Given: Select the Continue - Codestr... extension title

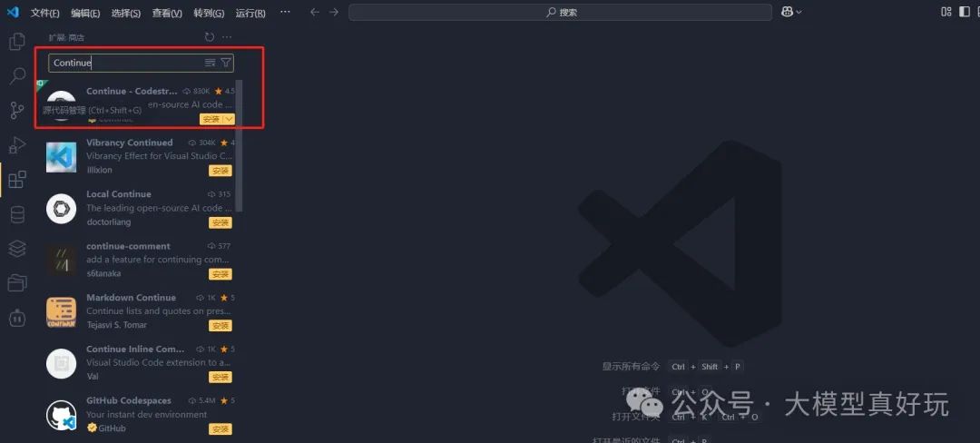Looking at the screenshot, I should point(132,91).
